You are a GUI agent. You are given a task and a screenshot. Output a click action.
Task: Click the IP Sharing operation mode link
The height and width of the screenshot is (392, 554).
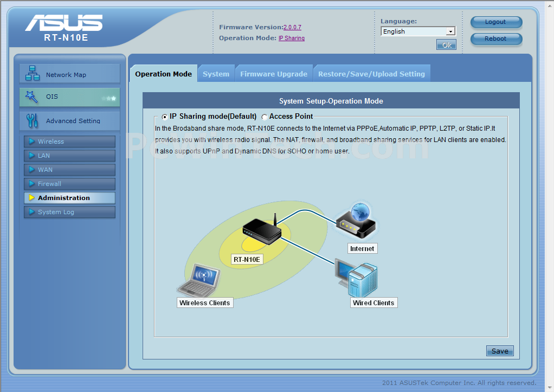292,38
